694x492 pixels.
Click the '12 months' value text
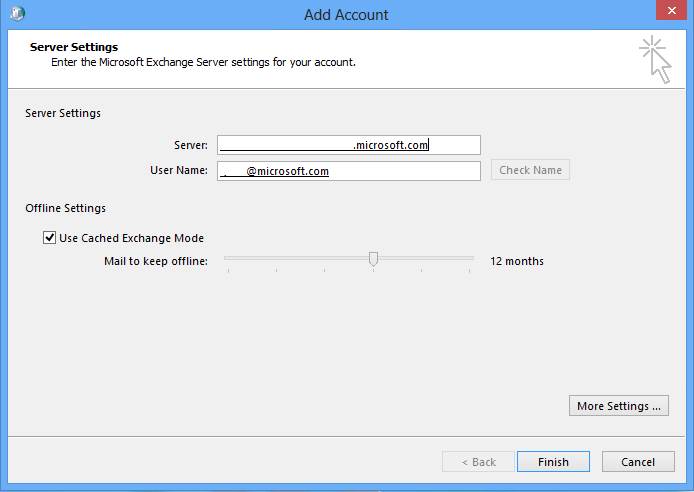point(517,261)
